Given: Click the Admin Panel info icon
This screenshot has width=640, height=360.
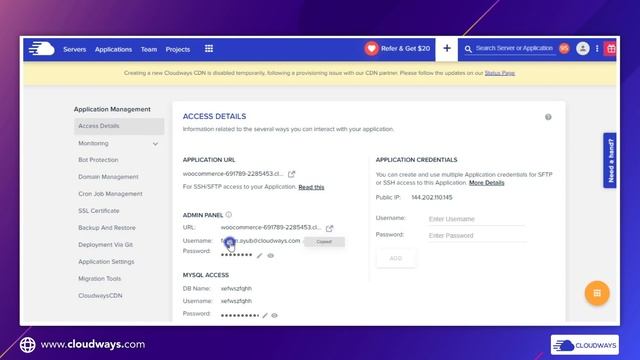Looking at the screenshot, I should (x=229, y=214).
